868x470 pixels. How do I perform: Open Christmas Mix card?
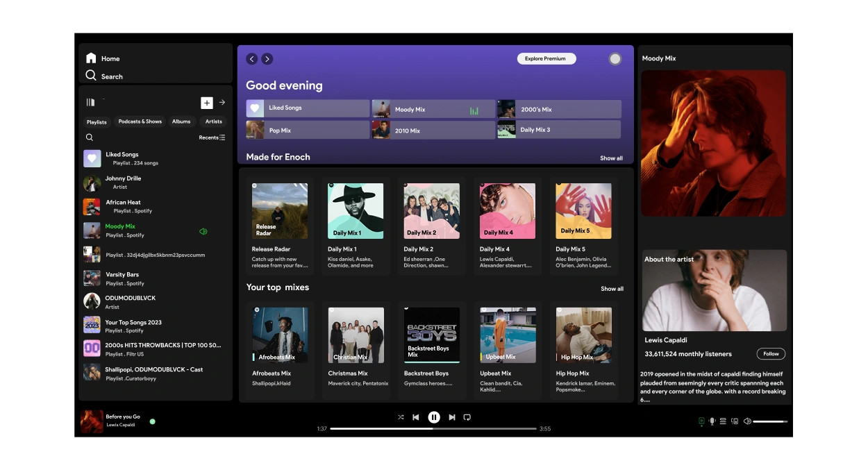click(x=356, y=350)
